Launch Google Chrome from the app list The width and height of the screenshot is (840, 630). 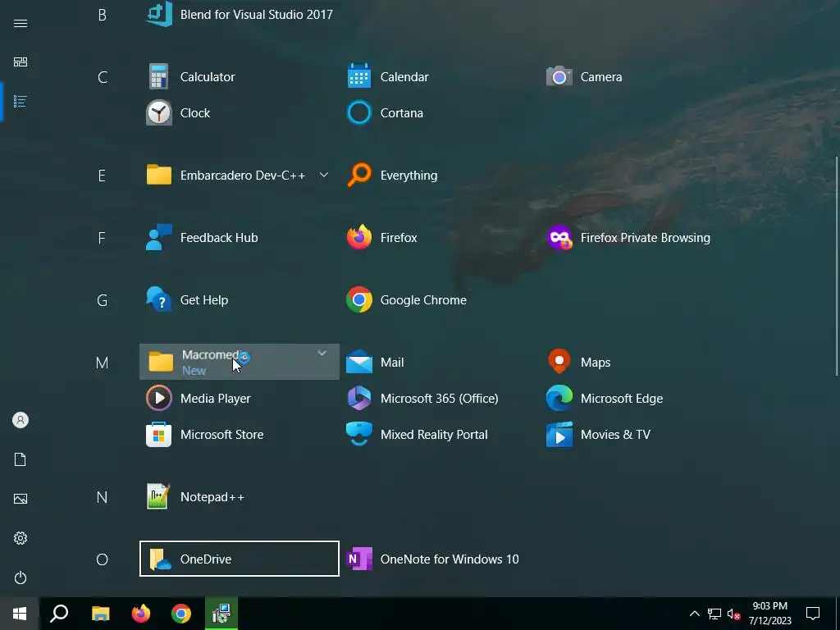(x=440, y=300)
